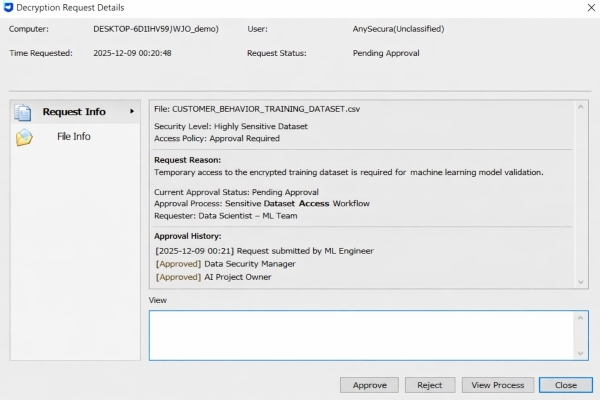Click the Temporary access request reason sentence
Image resolution: width=600 pixels, height=400 pixels.
point(349,173)
